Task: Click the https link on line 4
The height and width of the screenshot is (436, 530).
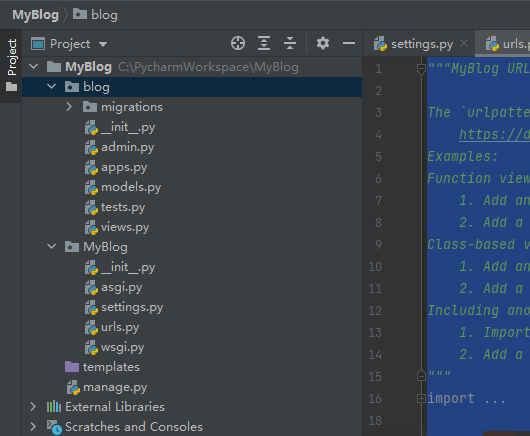Action: click(494, 135)
